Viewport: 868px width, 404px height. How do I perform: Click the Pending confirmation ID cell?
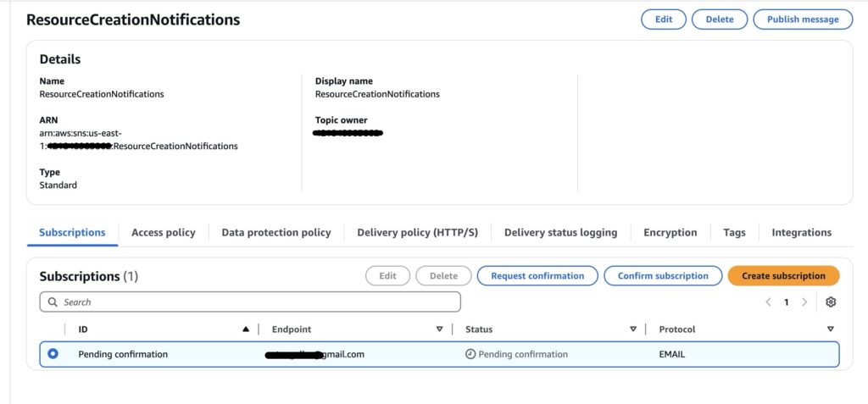click(x=123, y=354)
